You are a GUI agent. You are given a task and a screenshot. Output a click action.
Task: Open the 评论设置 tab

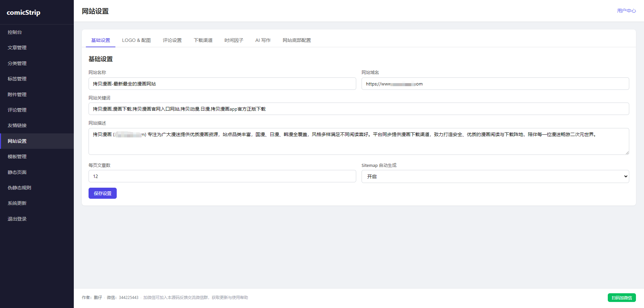pyautogui.click(x=172, y=40)
